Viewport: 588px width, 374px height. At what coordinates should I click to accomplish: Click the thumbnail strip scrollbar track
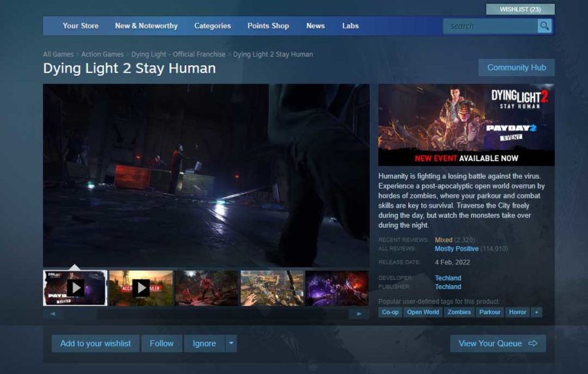coord(206,314)
